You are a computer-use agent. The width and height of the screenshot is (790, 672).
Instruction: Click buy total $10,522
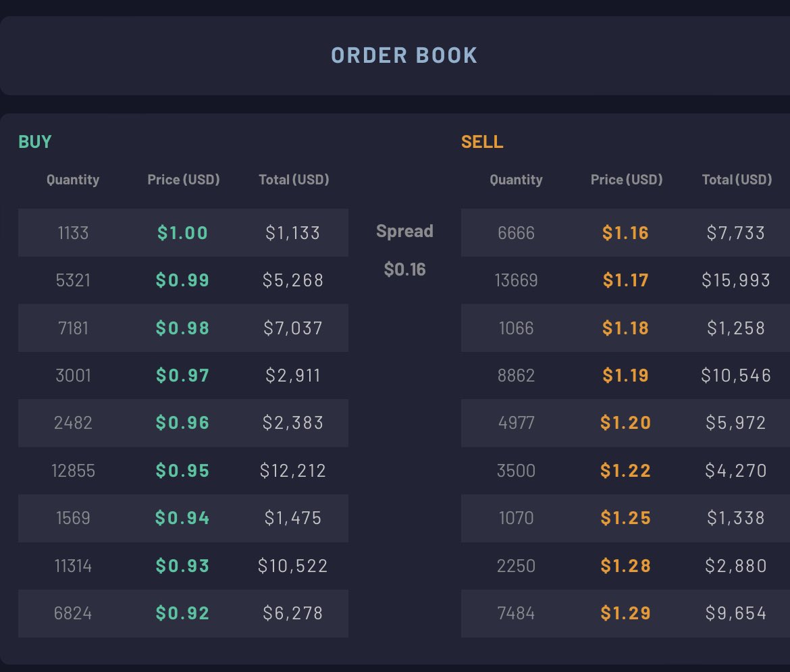293,566
